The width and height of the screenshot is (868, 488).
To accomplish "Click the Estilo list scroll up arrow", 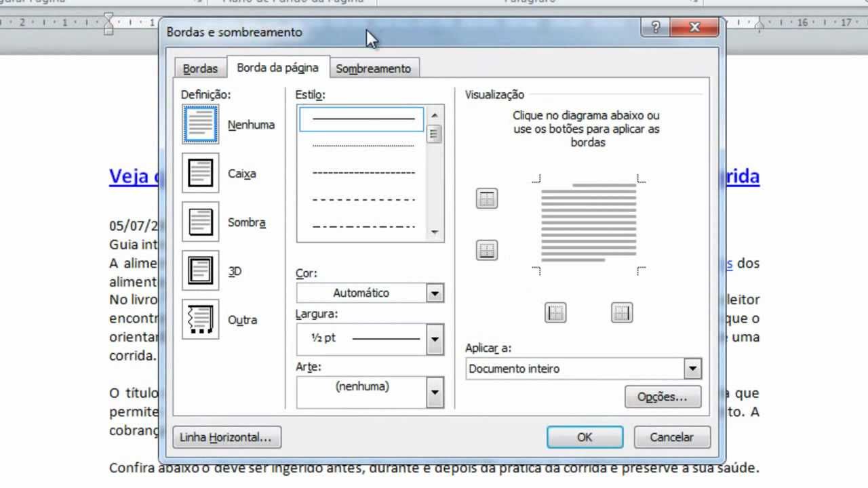I will tap(435, 115).
